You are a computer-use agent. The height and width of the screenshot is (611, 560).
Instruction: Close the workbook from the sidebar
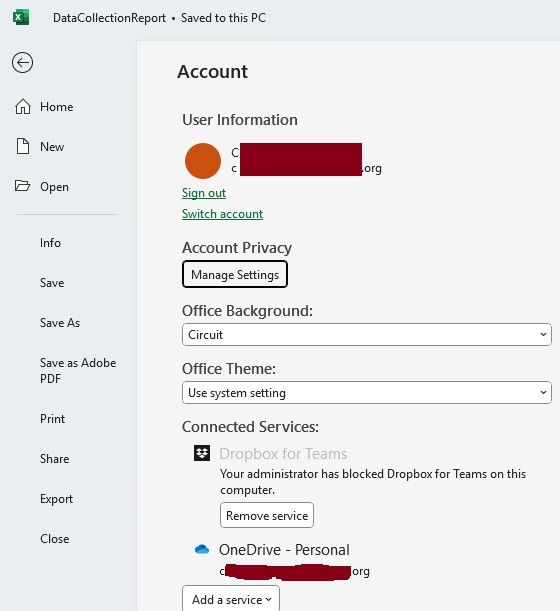[55, 539]
